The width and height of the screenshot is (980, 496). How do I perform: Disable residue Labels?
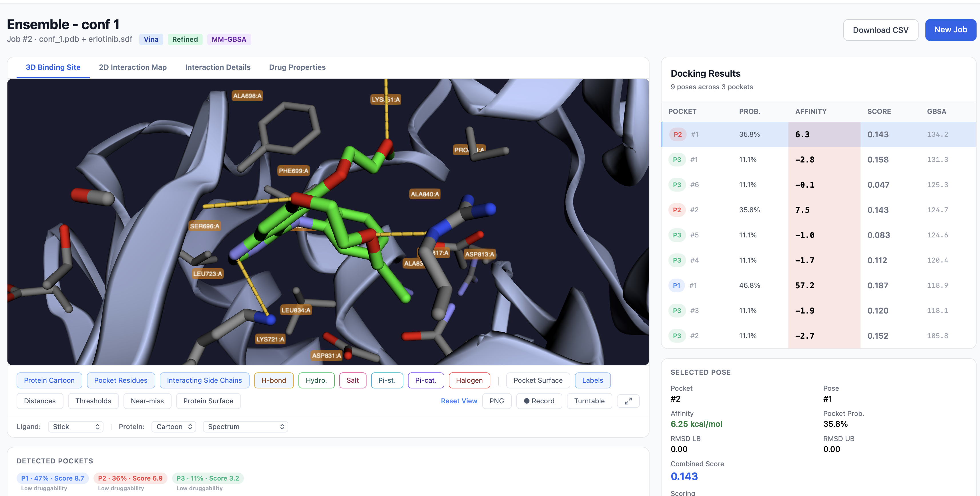[x=592, y=380]
